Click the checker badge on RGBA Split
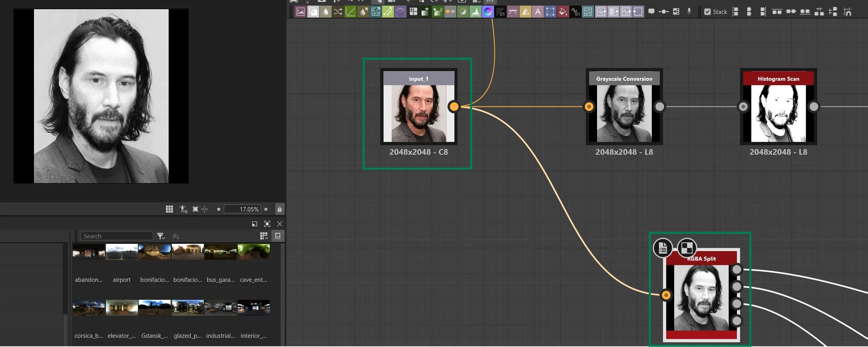This screenshot has width=868, height=347. [x=687, y=248]
